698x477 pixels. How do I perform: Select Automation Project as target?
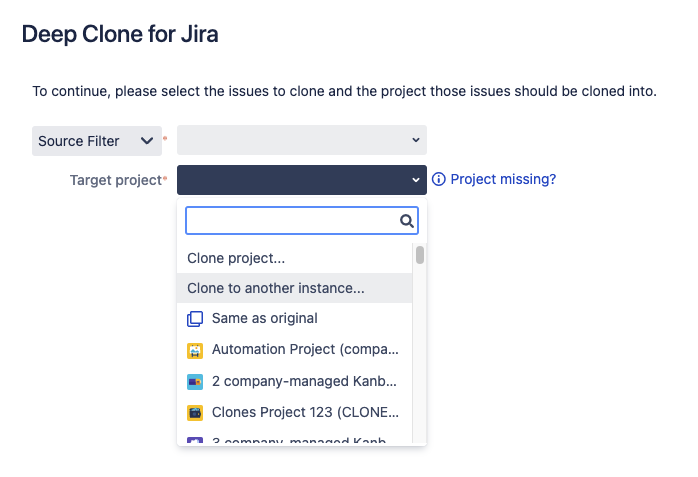(305, 351)
